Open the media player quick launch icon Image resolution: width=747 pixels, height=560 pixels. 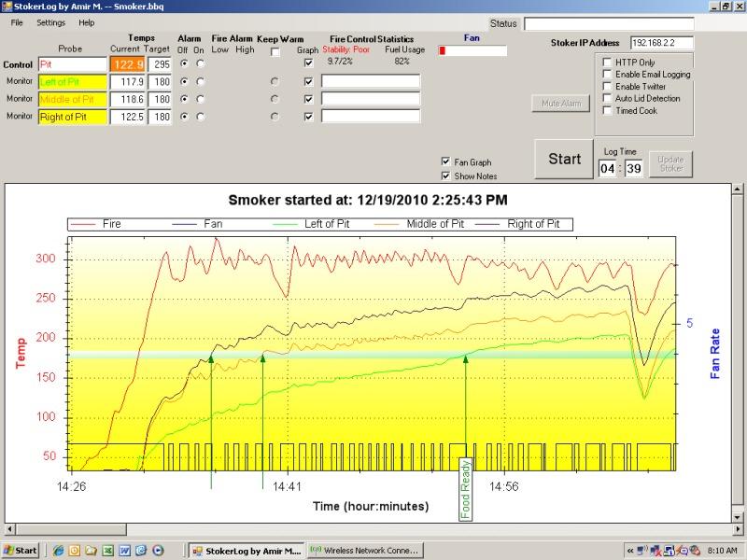pyautogui.click(x=158, y=551)
